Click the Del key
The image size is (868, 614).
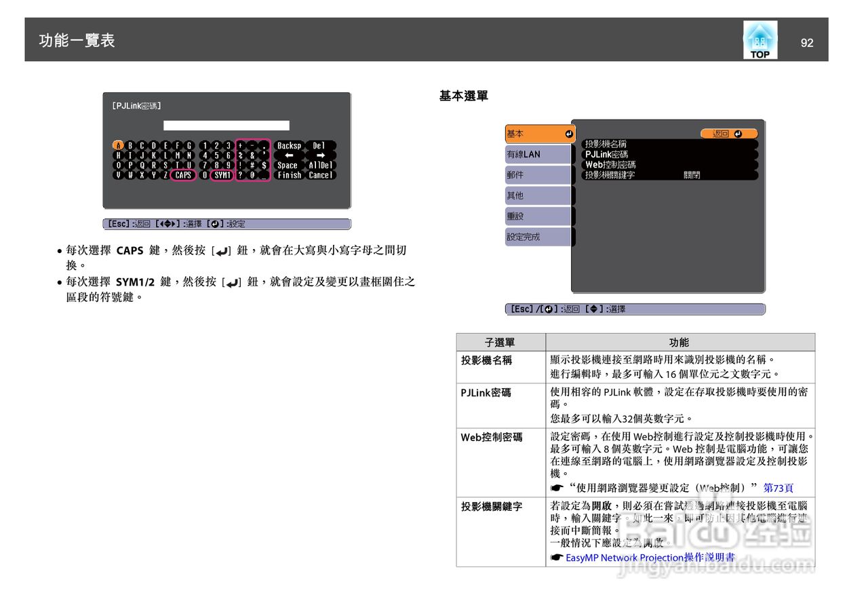(x=321, y=145)
